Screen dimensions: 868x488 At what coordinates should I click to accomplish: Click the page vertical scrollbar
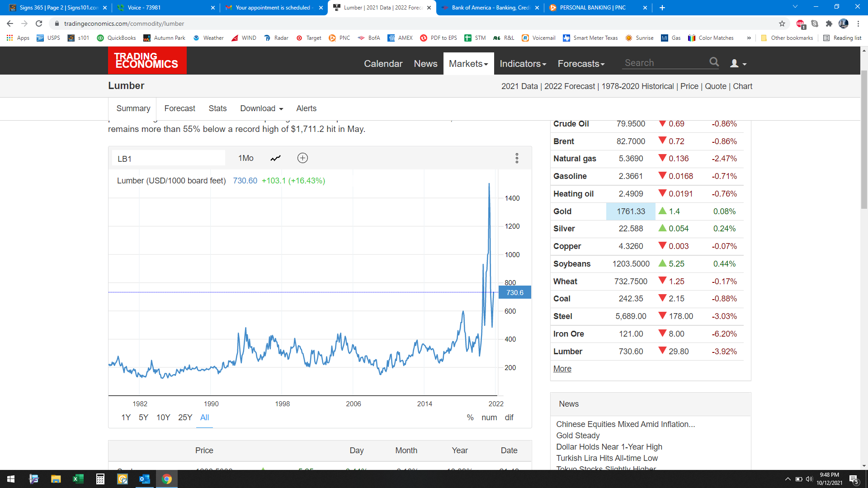tap(864, 139)
